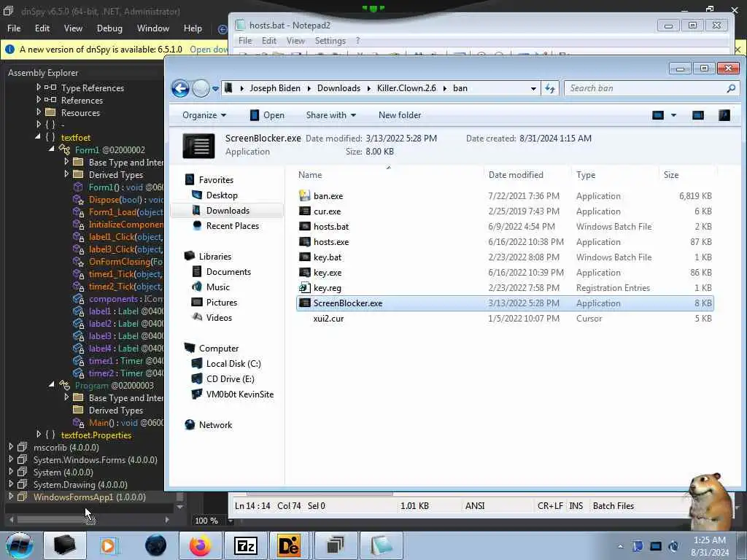This screenshot has width=747, height=560.
Task: Expand the Type References node
Action: [39, 87]
